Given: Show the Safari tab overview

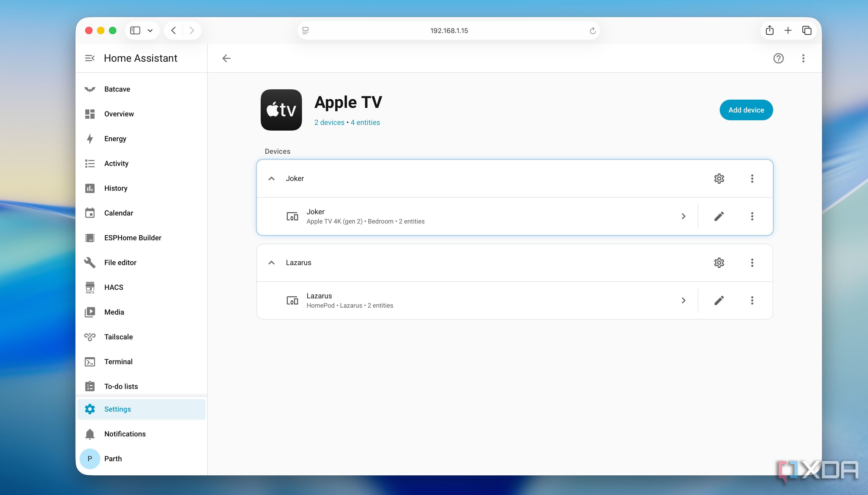Looking at the screenshot, I should (x=807, y=31).
